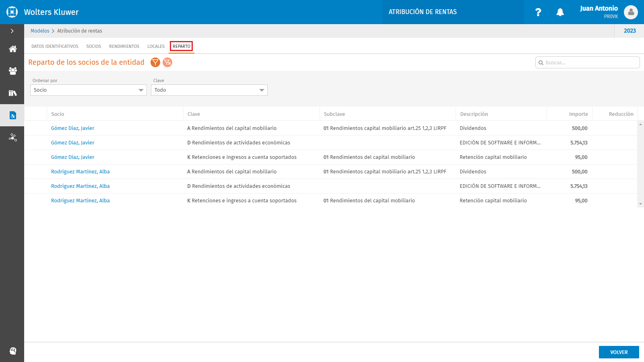Expand the sidebar with the chevron arrow
The width and height of the screenshot is (644, 362).
coord(12,31)
